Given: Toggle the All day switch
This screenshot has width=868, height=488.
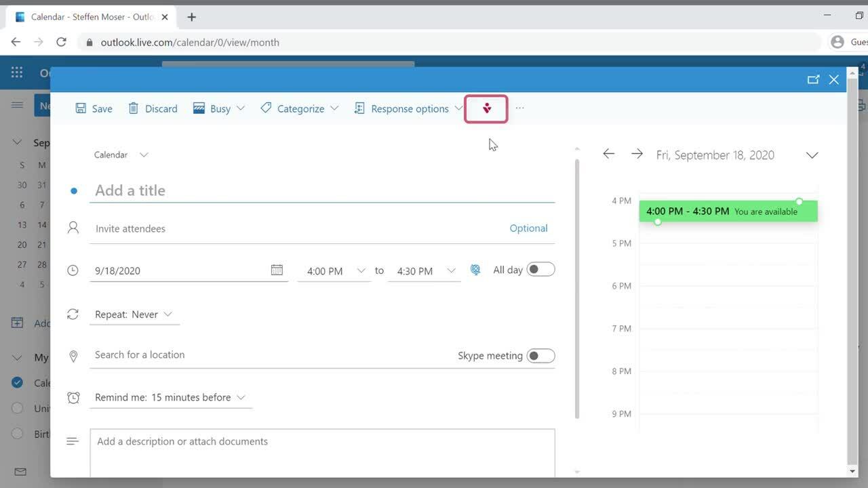Looking at the screenshot, I should pos(540,270).
